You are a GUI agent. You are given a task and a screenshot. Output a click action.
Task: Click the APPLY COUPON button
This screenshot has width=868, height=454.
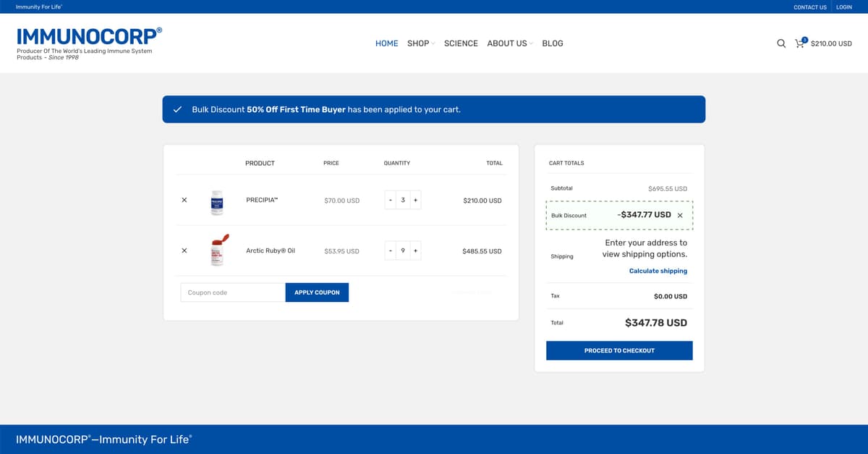point(317,293)
